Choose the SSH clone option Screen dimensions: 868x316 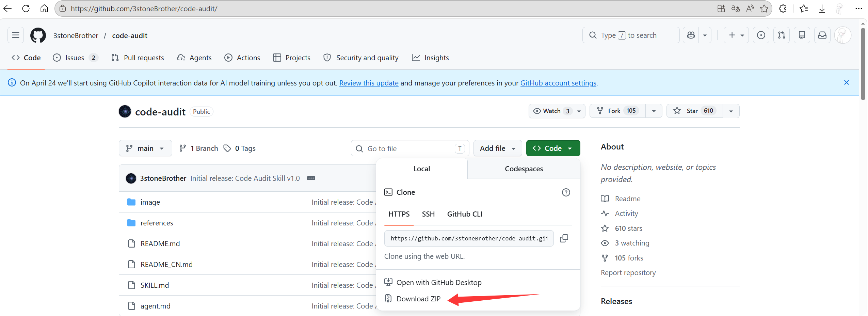[428, 214]
